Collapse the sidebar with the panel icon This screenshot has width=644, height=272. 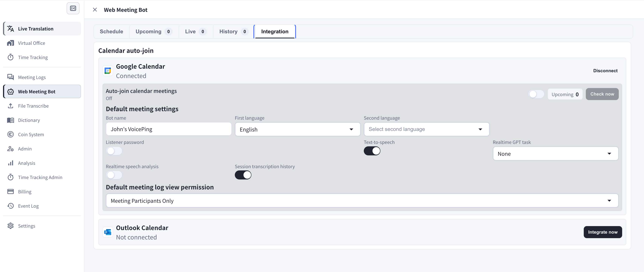click(73, 8)
